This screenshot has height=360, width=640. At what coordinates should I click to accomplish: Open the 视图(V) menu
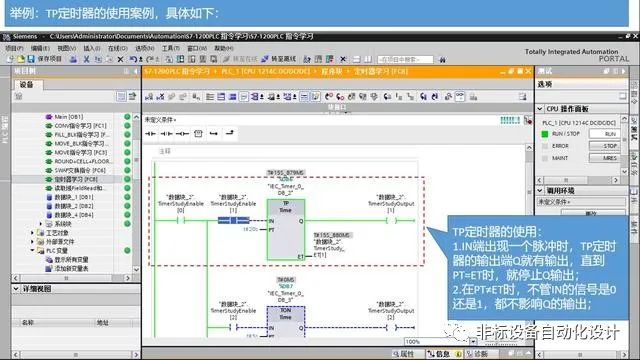click(66, 48)
